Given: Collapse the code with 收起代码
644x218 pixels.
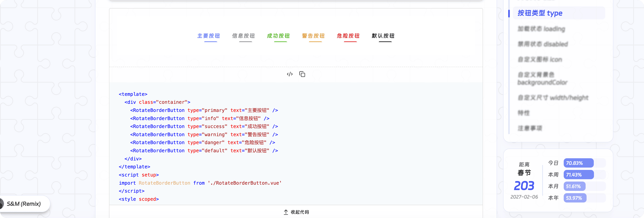Looking at the screenshot, I should click(296, 212).
